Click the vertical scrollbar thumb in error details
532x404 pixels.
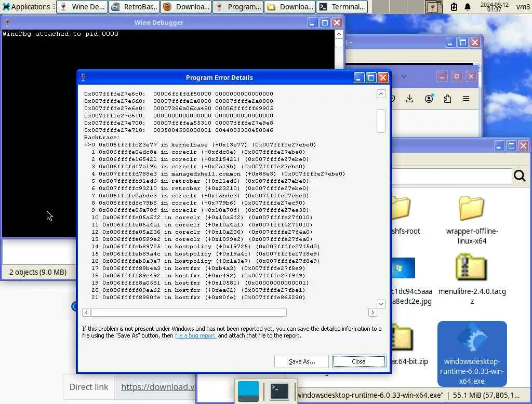(x=381, y=121)
